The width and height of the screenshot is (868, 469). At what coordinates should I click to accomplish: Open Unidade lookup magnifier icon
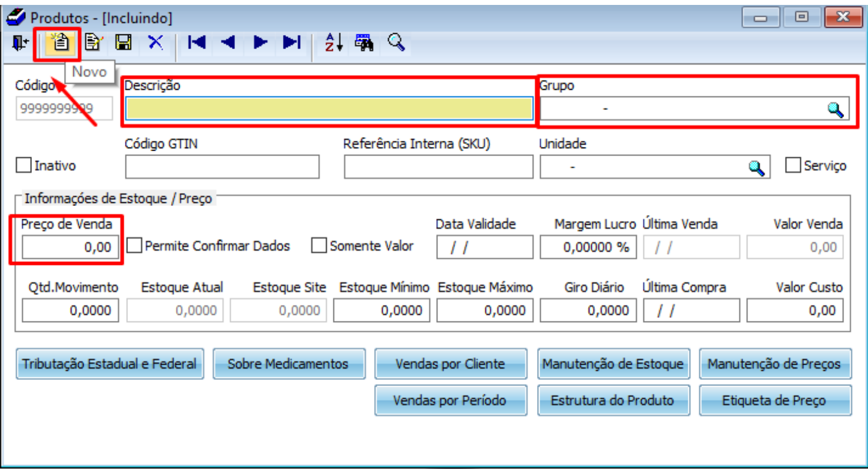coord(757,167)
